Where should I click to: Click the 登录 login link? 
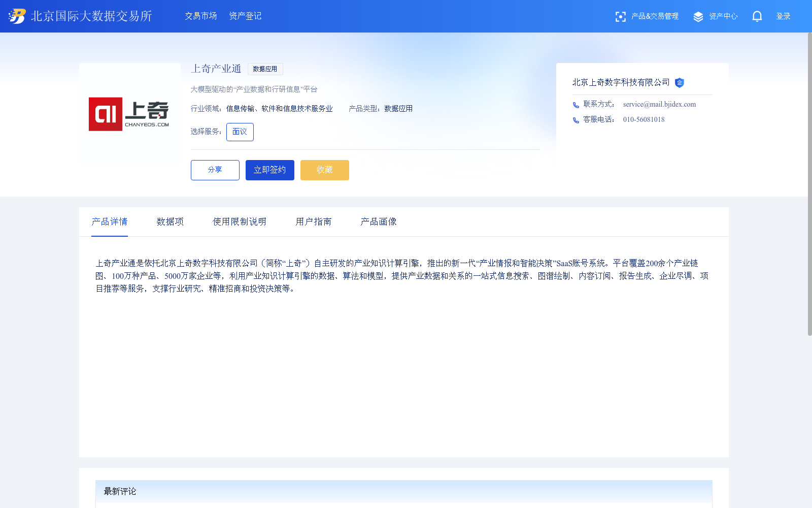[783, 16]
